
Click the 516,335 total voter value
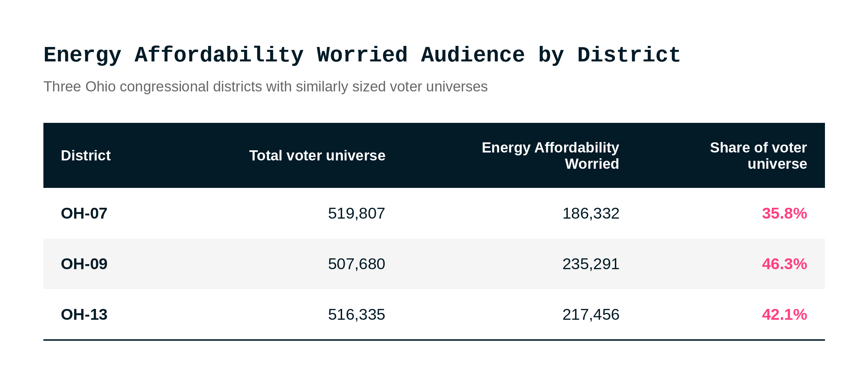(356, 315)
